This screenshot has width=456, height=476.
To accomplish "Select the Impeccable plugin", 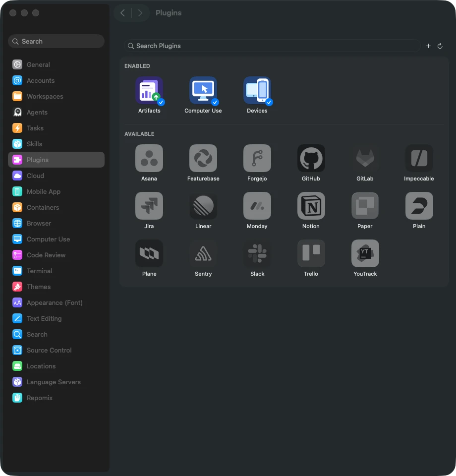I will 419,158.
